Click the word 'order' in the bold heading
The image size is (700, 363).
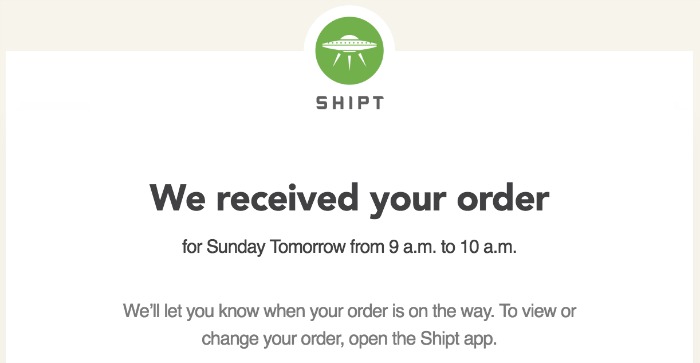click(x=503, y=197)
